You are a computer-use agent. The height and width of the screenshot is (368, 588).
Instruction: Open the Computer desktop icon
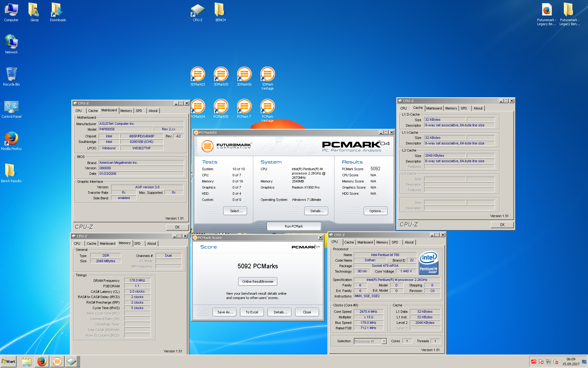[x=11, y=12]
